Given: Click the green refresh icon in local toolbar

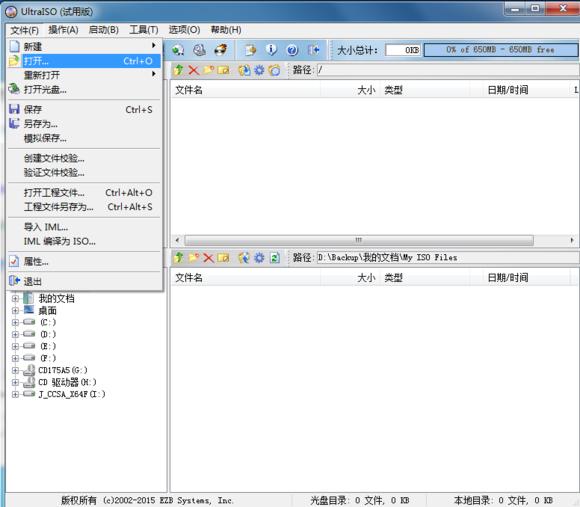Looking at the screenshot, I should coord(274,257).
